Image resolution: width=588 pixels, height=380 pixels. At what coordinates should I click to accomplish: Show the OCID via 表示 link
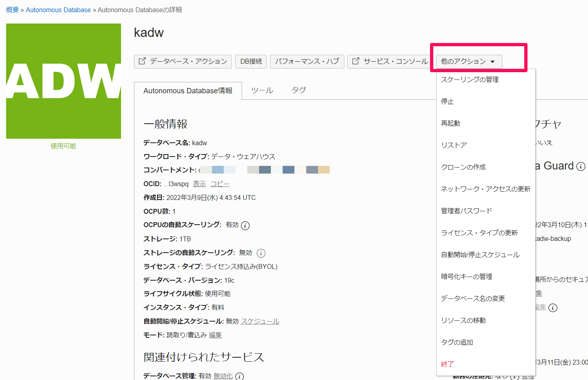[x=199, y=184]
